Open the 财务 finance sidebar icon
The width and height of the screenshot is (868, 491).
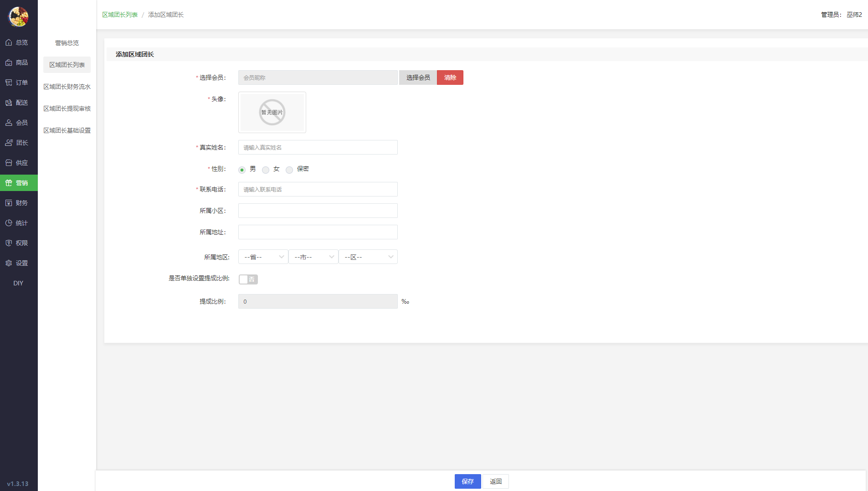9,203
